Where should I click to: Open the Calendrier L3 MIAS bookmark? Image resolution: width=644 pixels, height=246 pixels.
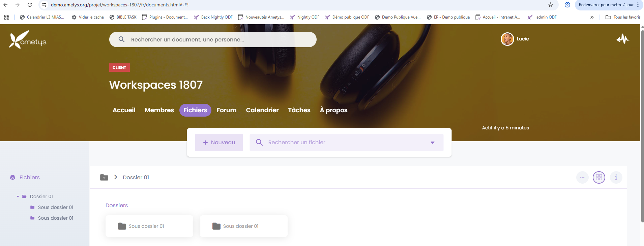pos(42,17)
